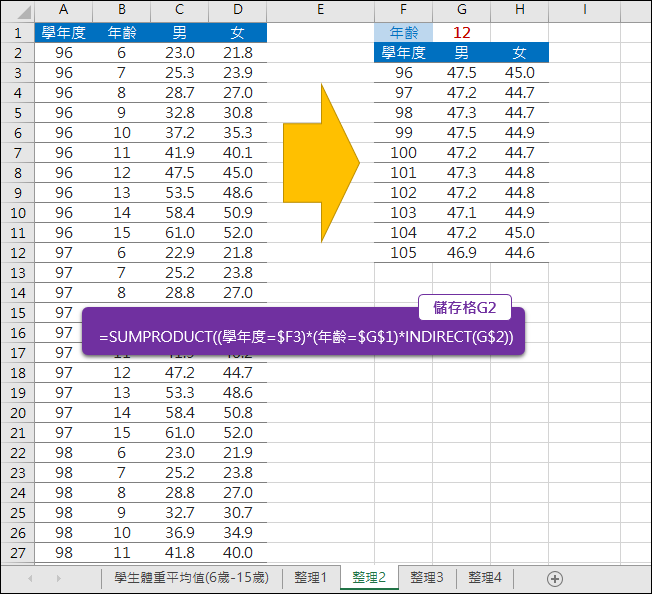Click cell A22 showing 98
The width and height of the screenshot is (652, 594).
click(63, 453)
